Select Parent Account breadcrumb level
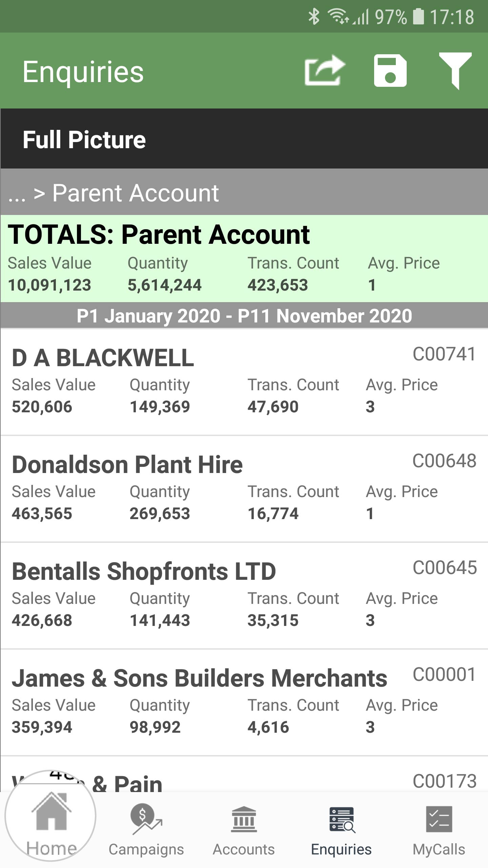The height and width of the screenshot is (868, 488). click(x=136, y=193)
